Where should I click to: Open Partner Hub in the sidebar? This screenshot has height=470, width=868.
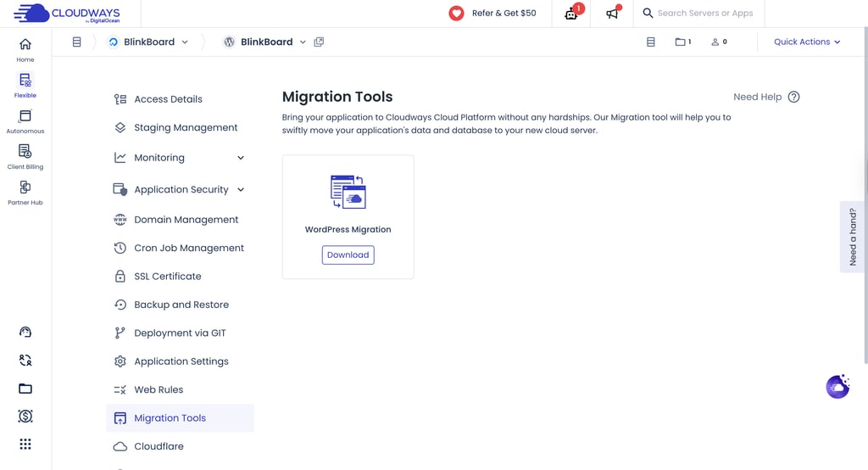pyautogui.click(x=25, y=193)
